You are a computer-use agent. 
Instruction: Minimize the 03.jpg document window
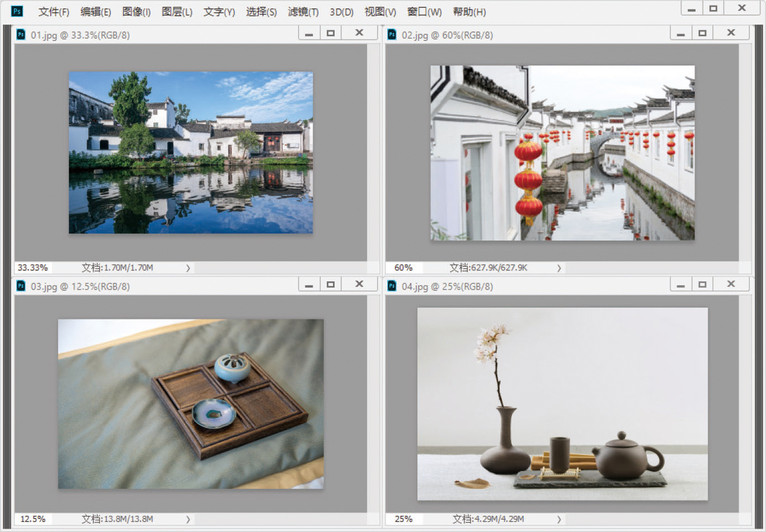coord(309,284)
